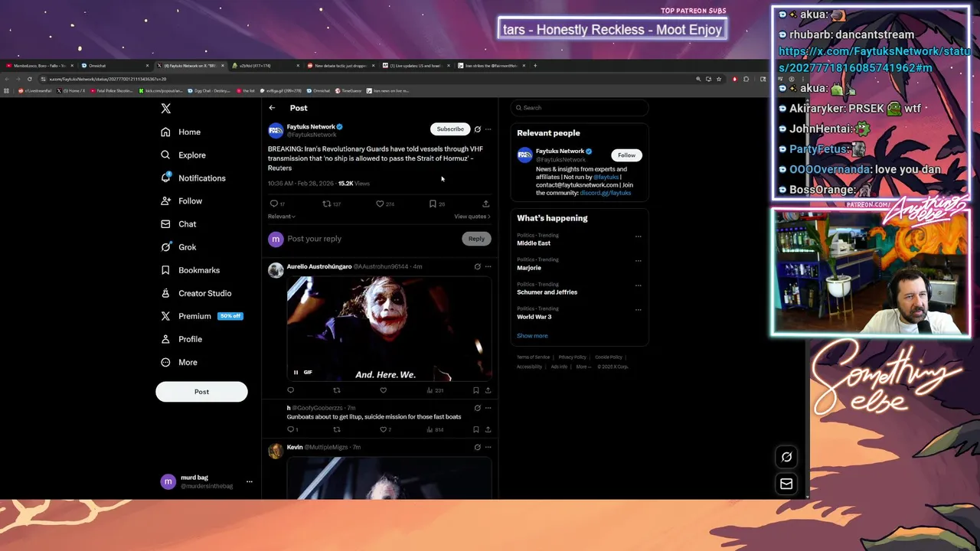Image resolution: width=980 pixels, height=551 pixels.
Task: Open Grok in the sidebar
Action: click(178, 247)
